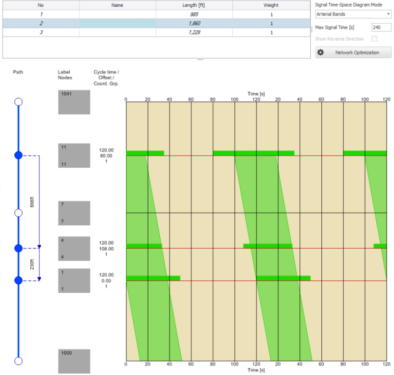Toggle the Show Reverse Direction checkbox
The image size is (394, 375).
(374, 39)
